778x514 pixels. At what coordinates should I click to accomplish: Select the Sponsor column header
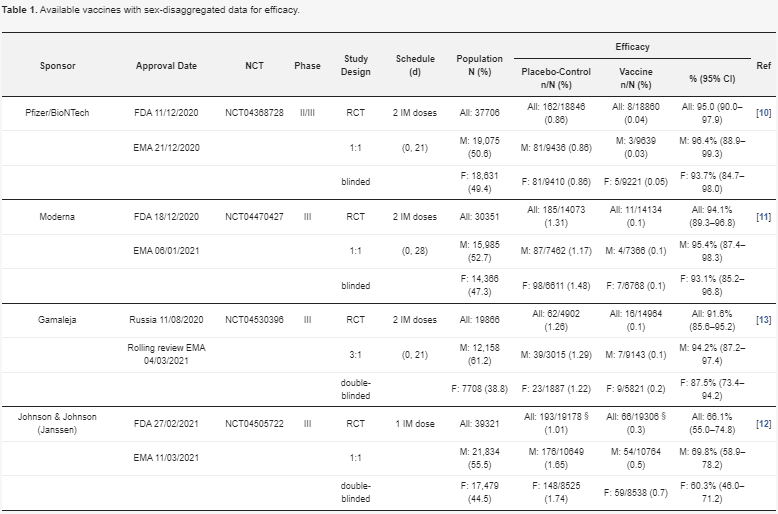tap(58, 65)
